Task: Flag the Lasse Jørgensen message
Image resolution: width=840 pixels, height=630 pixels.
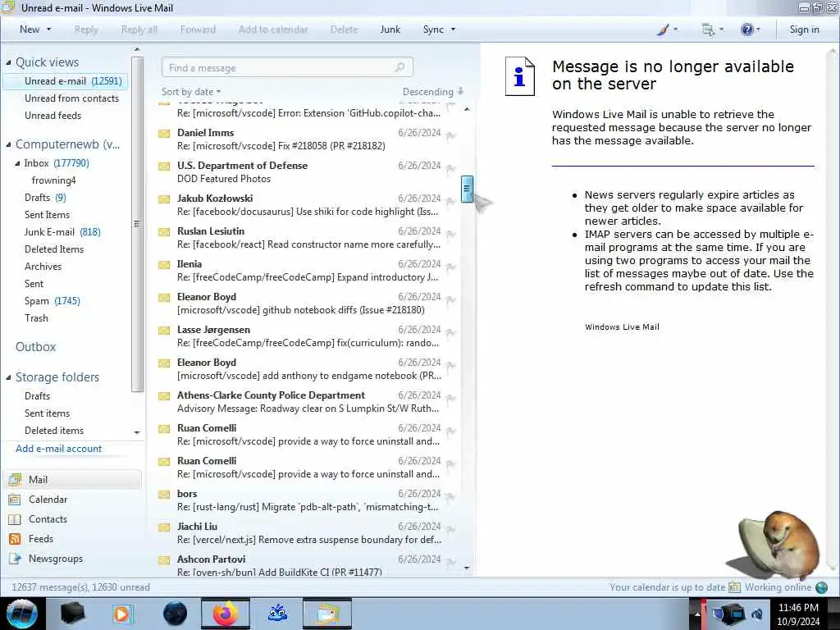Action: click(450, 333)
